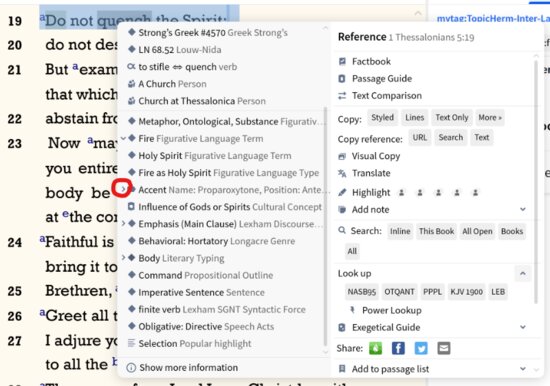Image resolution: width=550 pixels, height=386 pixels.
Task: Open Factbook from the reference menu
Action: pyautogui.click(x=371, y=61)
